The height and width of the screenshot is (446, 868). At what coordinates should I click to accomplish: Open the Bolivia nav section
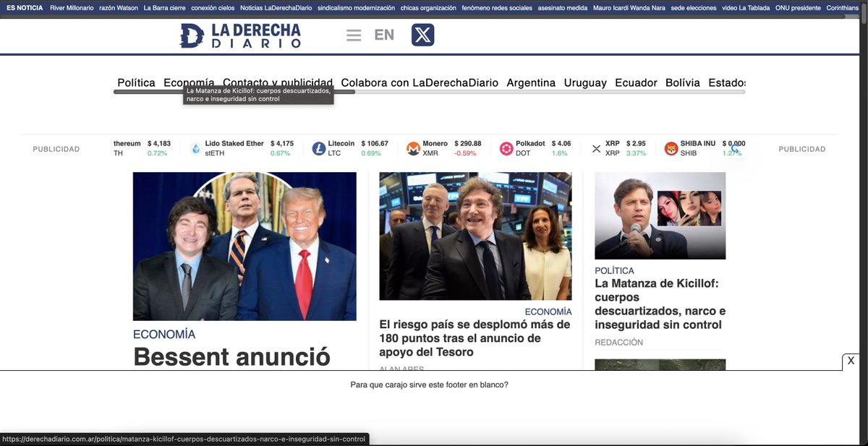(683, 82)
